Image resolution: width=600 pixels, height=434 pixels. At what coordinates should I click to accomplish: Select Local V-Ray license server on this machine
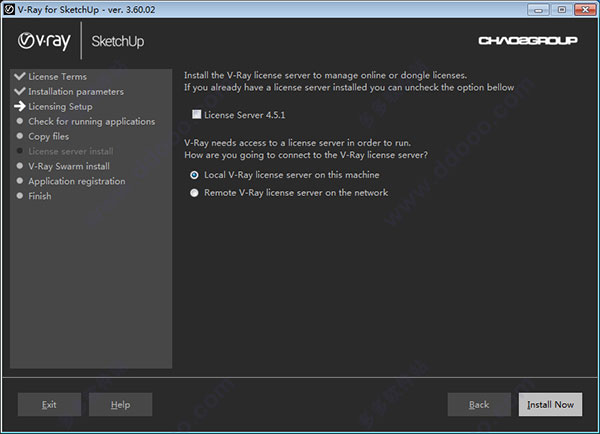click(194, 175)
